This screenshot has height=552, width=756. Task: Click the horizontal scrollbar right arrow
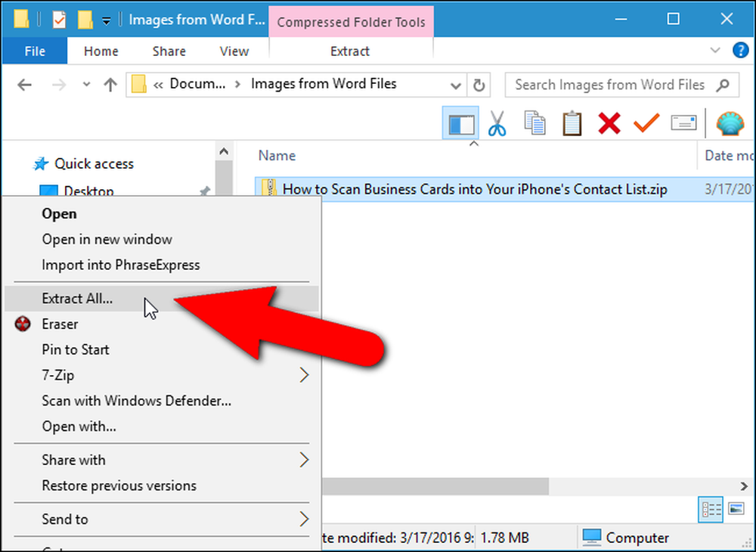pos(744,486)
